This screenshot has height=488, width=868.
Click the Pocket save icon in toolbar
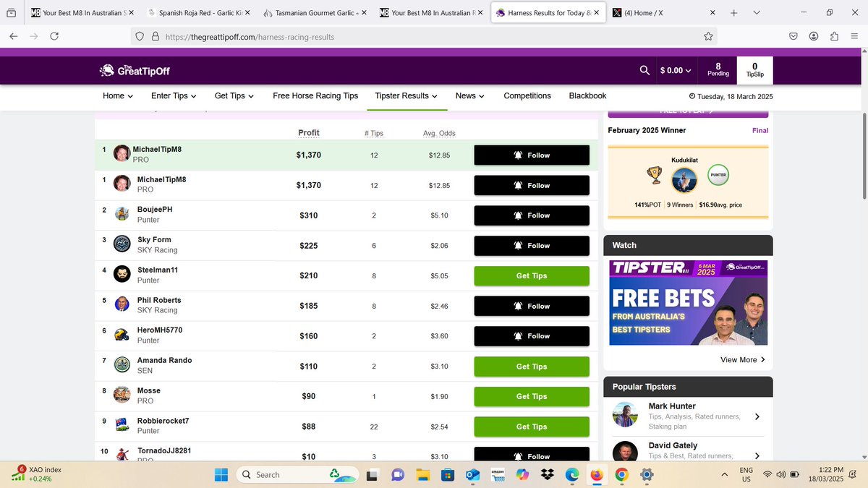793,36
